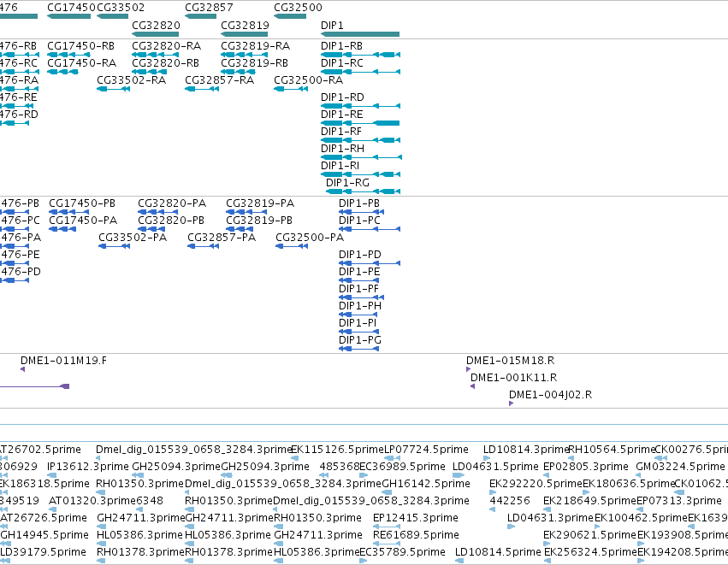Select the DIP1-PG protein label
728x565 pixels.
point(360,341)
